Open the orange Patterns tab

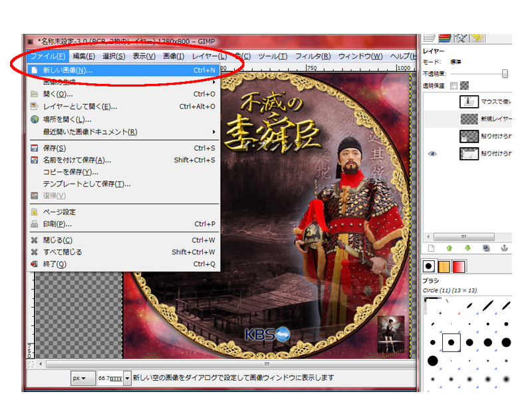(x=444, y=267)
